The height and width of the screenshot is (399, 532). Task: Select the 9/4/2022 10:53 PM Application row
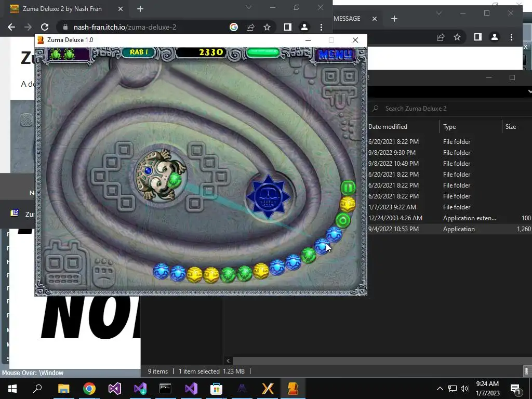(x=450, y=229)
